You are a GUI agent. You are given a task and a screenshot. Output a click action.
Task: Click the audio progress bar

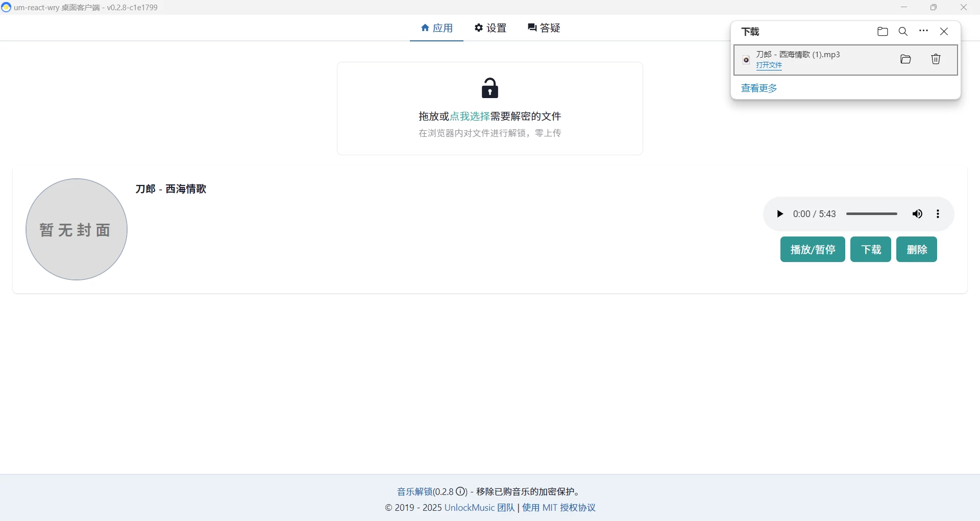pos(871,214)
